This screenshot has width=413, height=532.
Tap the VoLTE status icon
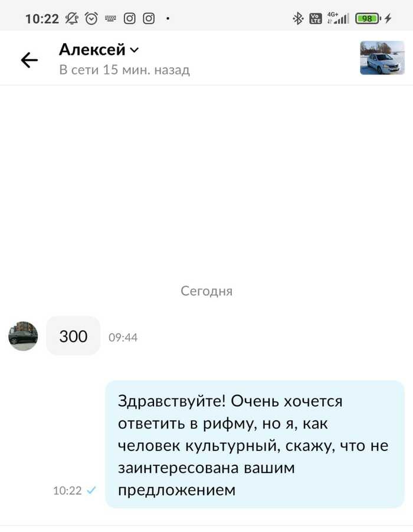(x=316, y=18)
